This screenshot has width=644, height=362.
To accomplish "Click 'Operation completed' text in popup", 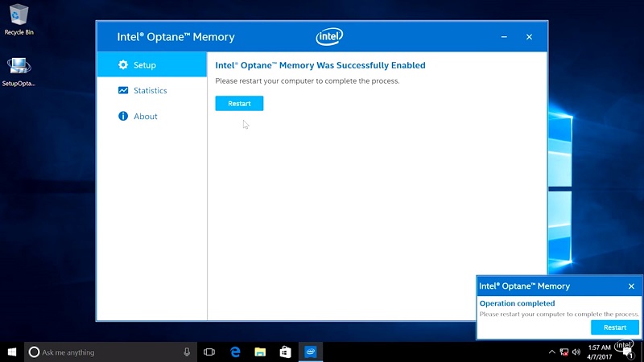I will [517, 303].
